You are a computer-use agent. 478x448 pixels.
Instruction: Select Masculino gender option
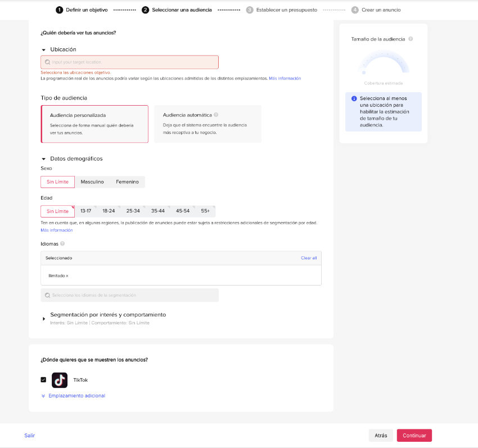pyautogui.click(x=92, y=182)
